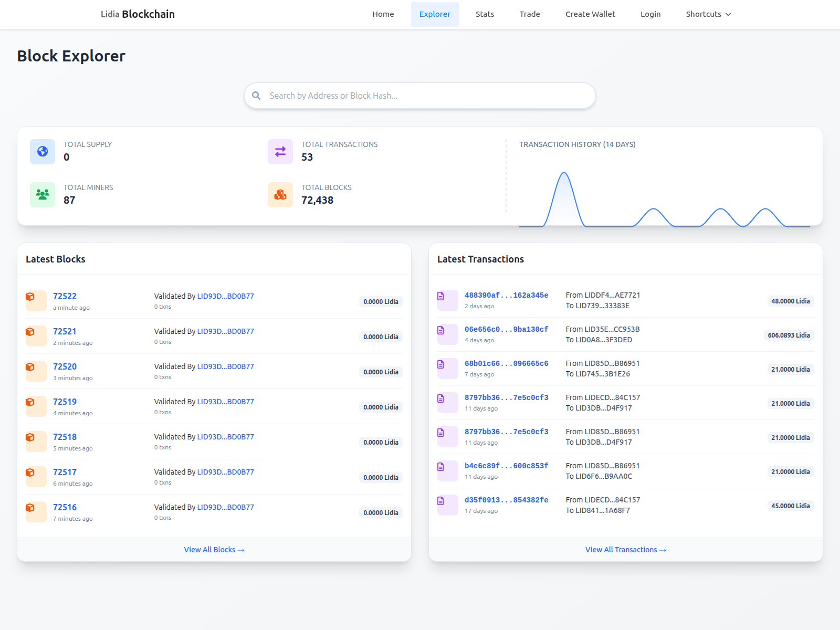Click the 48.0000 Lidia amount badge
The width and height of the screenshot is (840, 630).
(791, 301)
